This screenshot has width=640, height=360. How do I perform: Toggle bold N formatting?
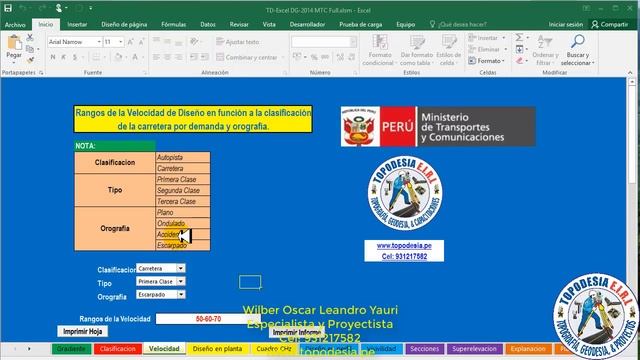click(x=53, y=57)
